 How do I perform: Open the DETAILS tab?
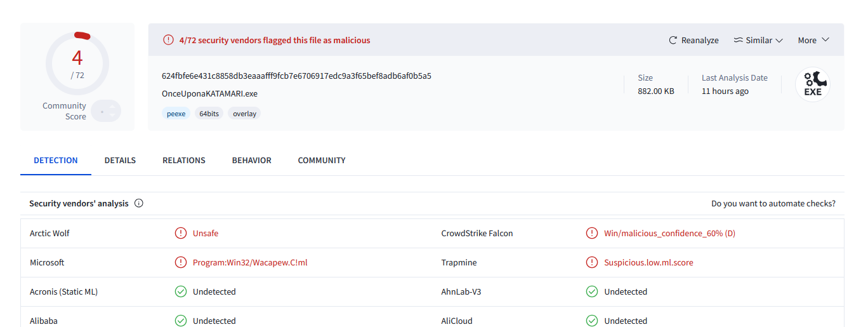pos(120,161)
